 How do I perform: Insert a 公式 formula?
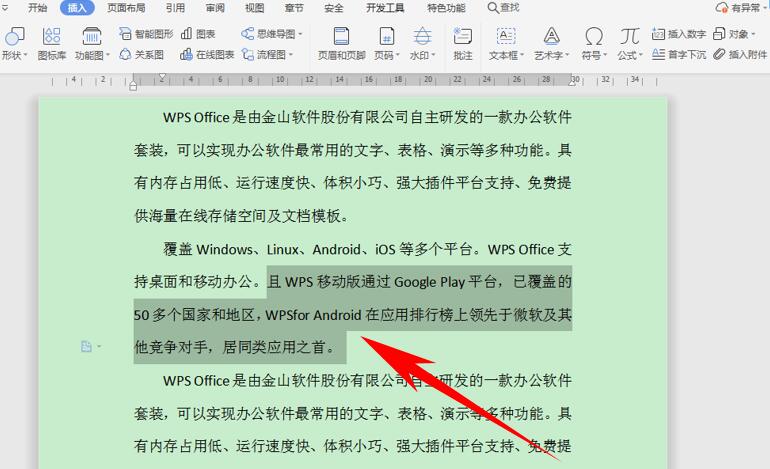click(630, 44)
